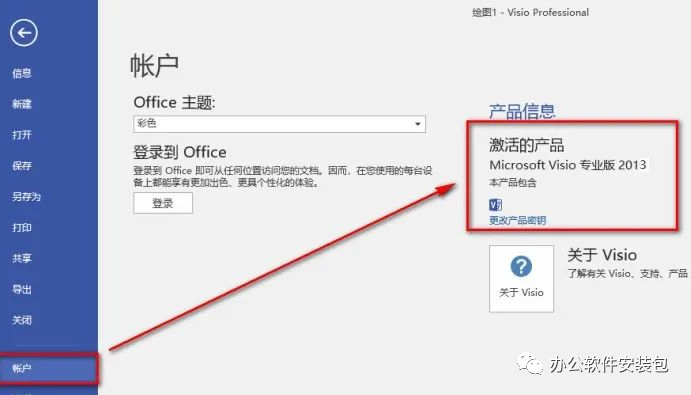The image size is (691, 395).
Task: Expand the Office 主题 dropdown arrow
Action: pos(417,124)
